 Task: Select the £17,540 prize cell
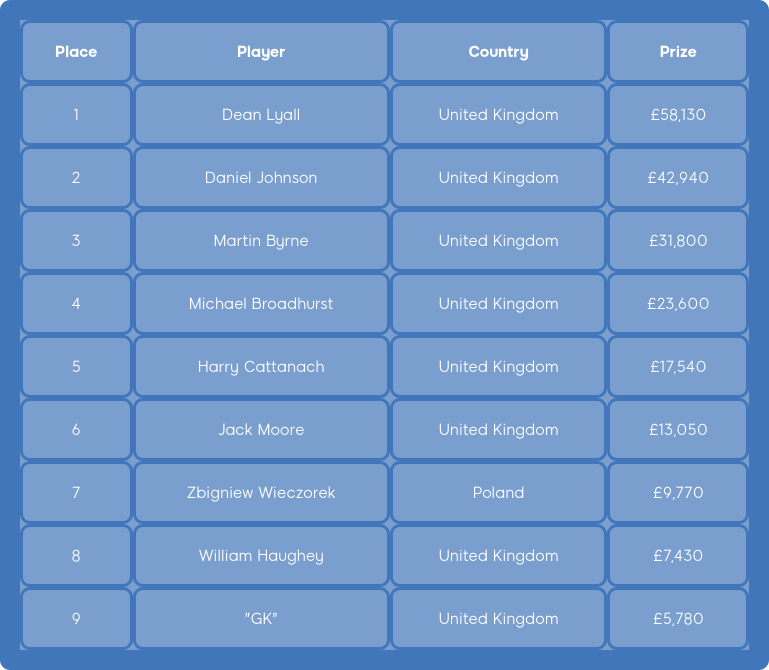tap(678, 367)
